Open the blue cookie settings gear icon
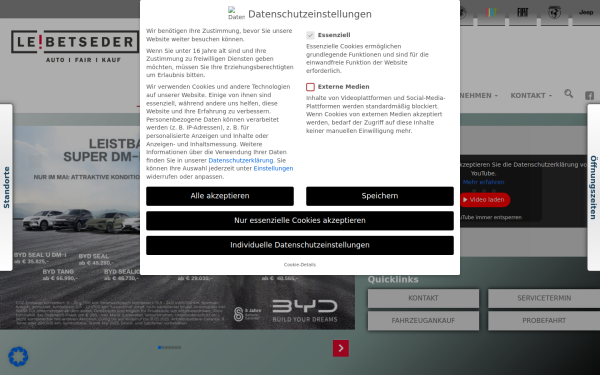This screenshot has width=600, height=375. (x=18, y=356)
